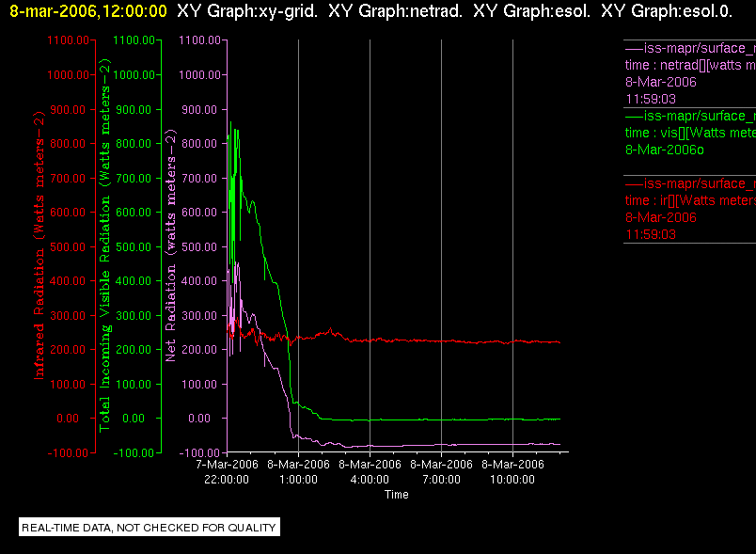Click the netrad legend time 11:59:03

coord(651,99)
